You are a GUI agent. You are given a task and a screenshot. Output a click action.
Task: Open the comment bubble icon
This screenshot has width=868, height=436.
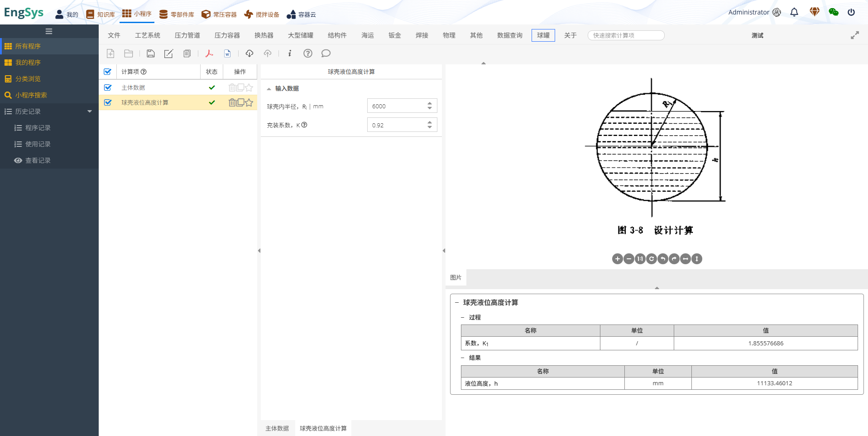(x=326, y=53)
